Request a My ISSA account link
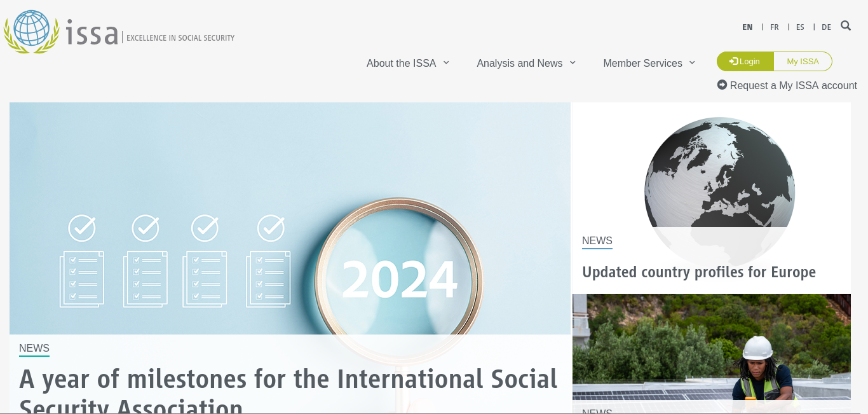868x414 pixels. click(x=793, y=85)
